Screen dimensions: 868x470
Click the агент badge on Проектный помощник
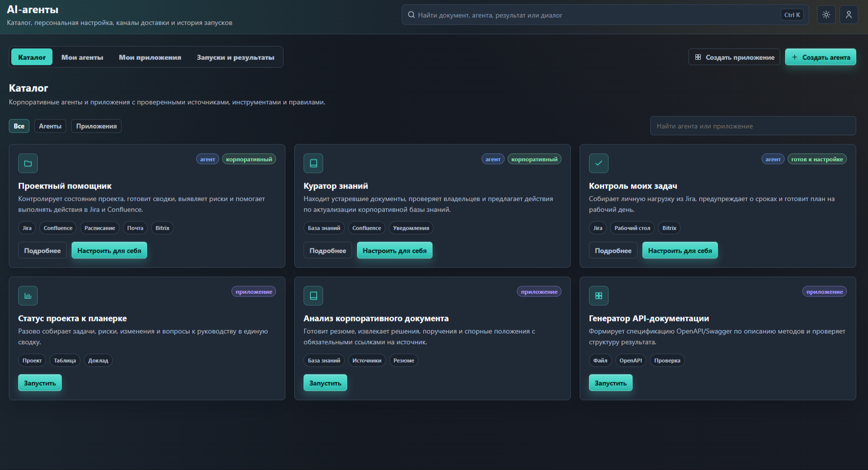pyautogui.click(x=207, y=159)
